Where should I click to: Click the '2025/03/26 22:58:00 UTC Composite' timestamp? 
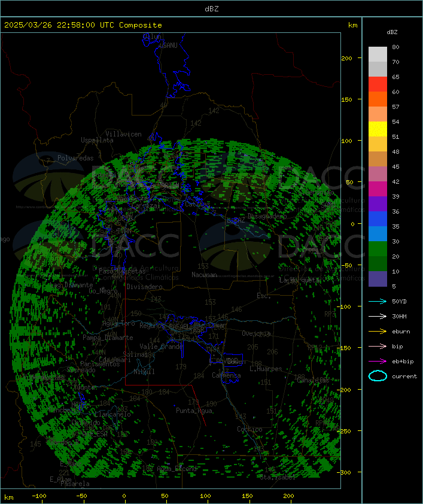(83, 25)
